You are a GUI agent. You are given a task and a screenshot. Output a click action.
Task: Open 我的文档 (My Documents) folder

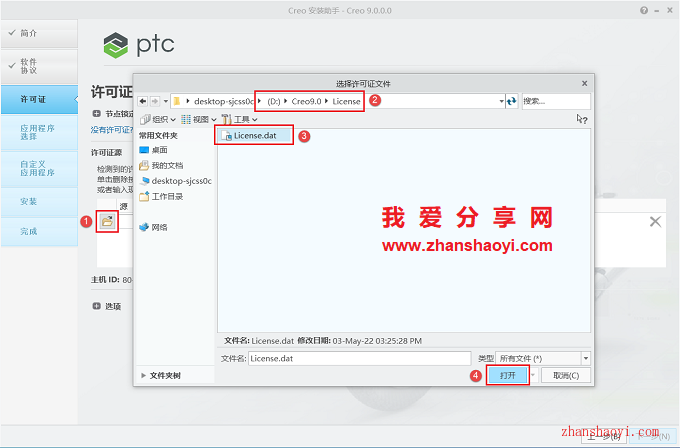click(x=161, y=166)
